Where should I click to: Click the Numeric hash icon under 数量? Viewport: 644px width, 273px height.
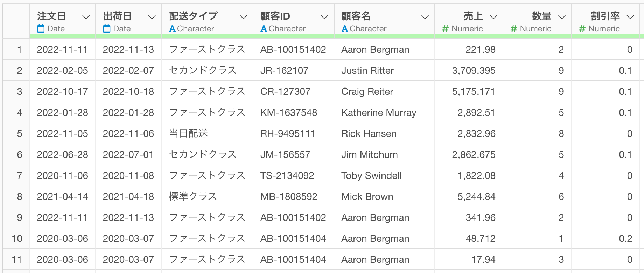[x=514, y=29]
